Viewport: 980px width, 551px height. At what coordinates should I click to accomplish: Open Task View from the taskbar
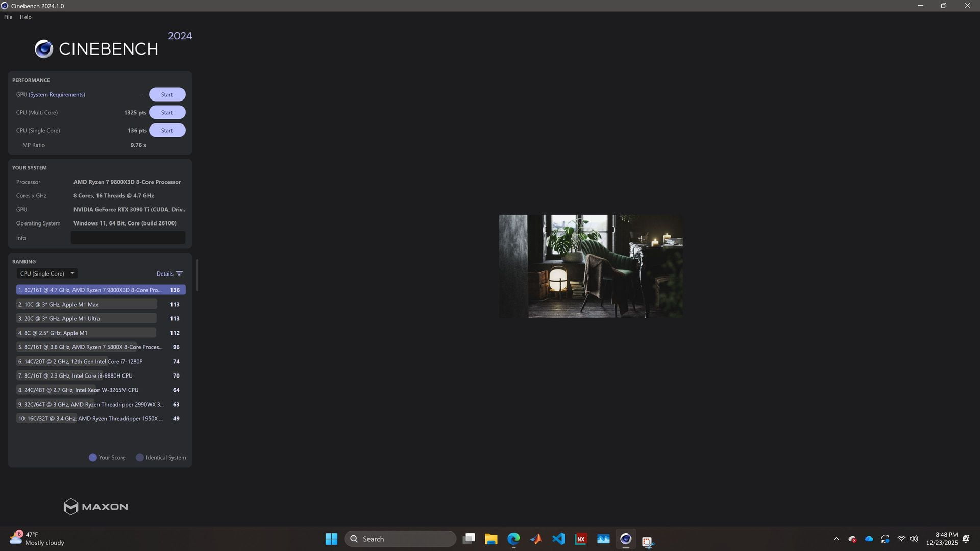pos(469,539)
